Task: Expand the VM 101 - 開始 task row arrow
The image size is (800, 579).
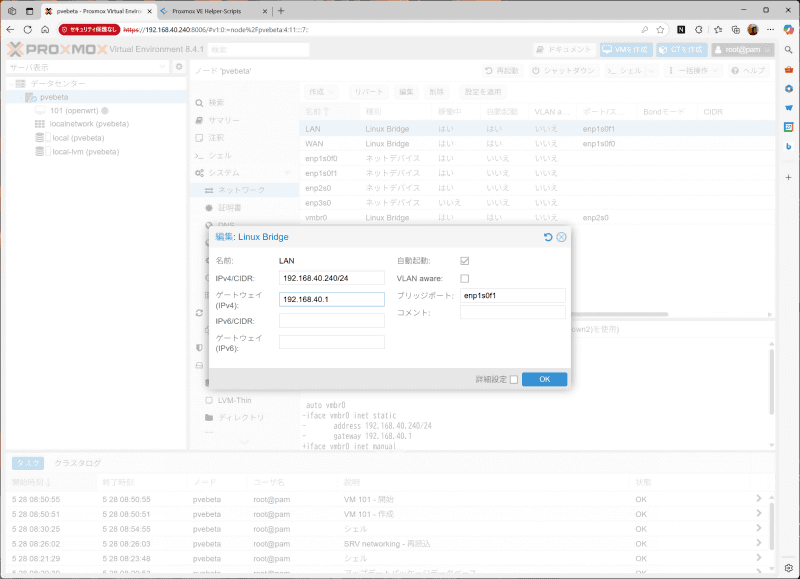Action: (x=759, y=498)
